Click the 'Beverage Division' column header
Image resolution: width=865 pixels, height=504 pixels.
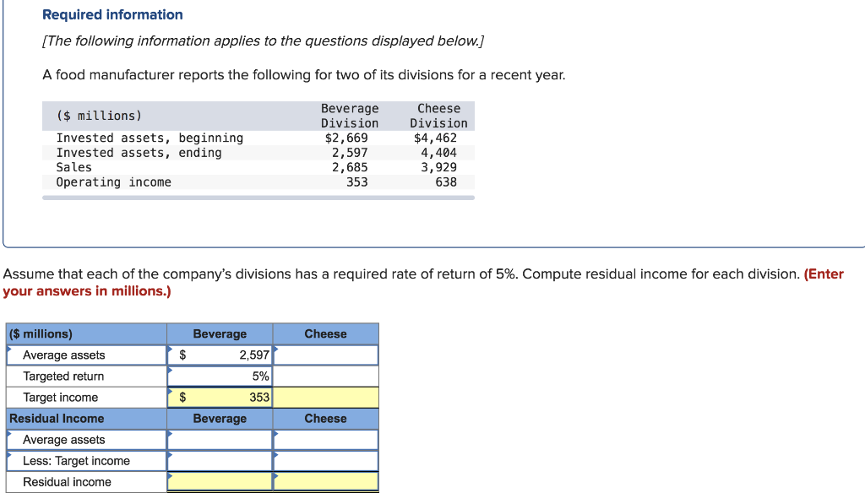coord(350,116)
